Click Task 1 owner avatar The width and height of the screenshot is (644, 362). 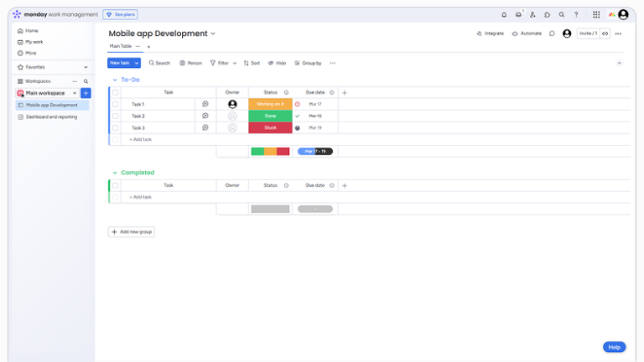(232, 104)
